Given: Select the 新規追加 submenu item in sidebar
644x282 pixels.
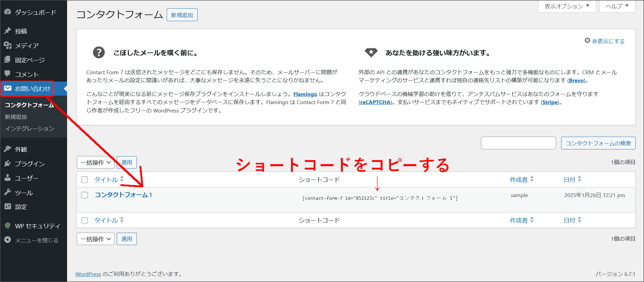Looking at the screenshot, I should pyautogui.click(x=16, y=117).
